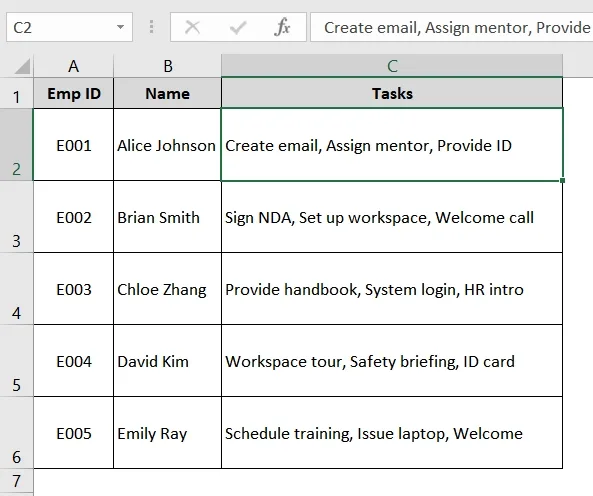Select the David Kim cell

point(168,361)
